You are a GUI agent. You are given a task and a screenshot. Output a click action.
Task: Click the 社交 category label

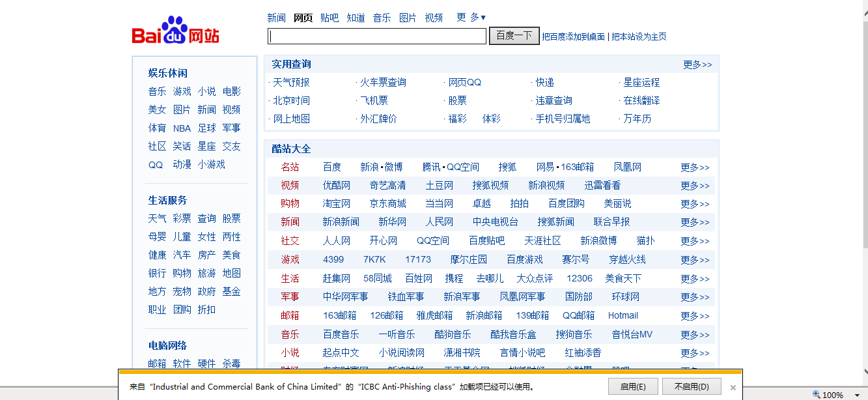pos(290,241)
